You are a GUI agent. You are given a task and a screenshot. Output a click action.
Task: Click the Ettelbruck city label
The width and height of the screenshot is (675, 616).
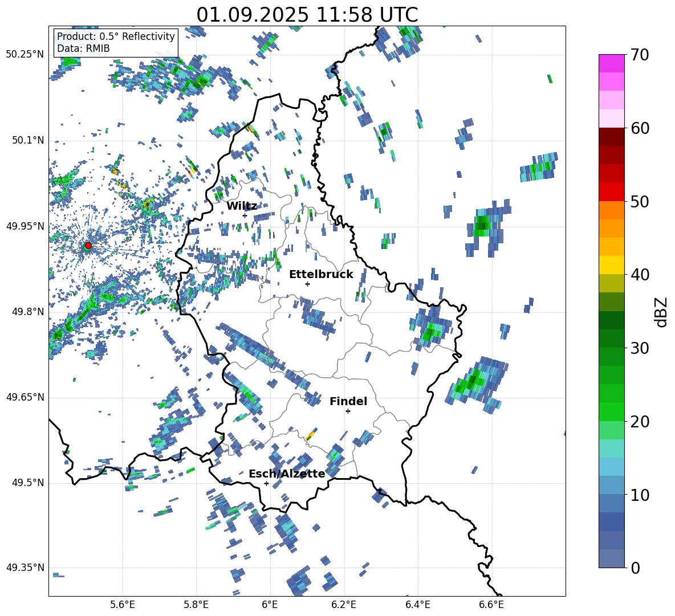(x=321, y=275)
